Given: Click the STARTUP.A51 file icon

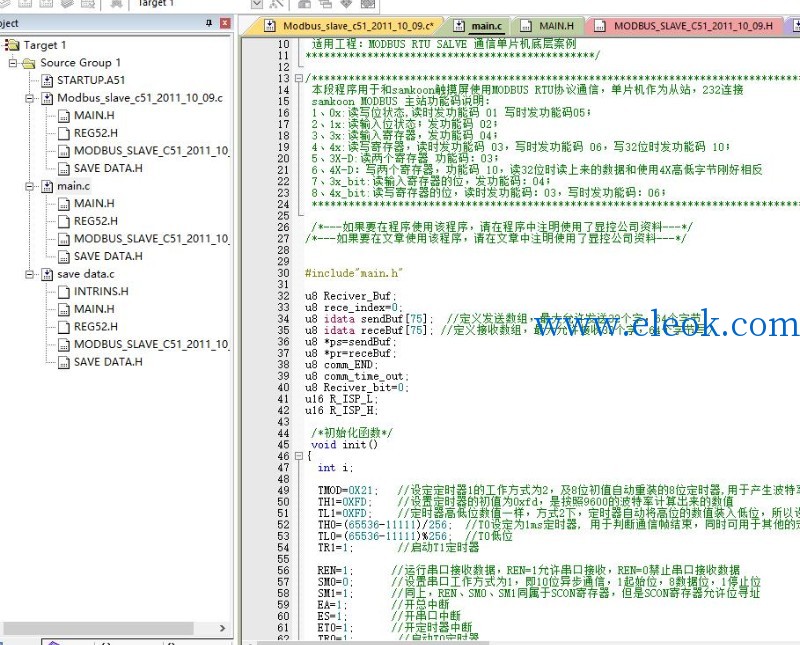Looking at the screenshot, I should [x=47, y=80].
